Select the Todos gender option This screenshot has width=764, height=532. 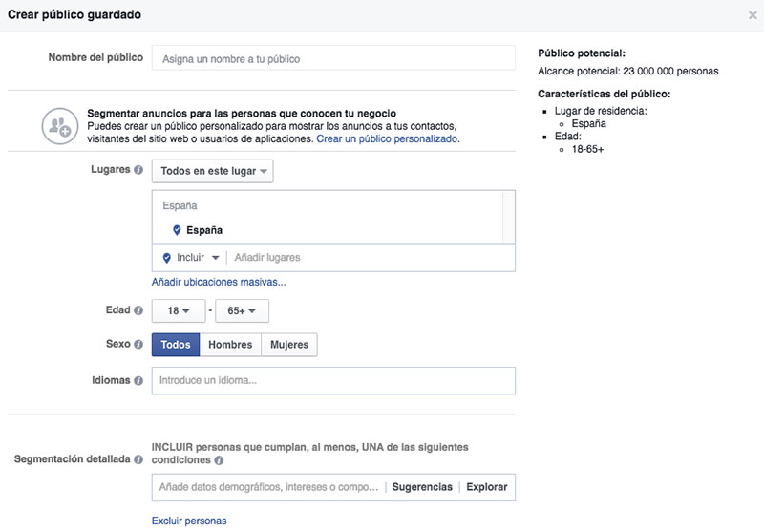click(x=176, y=345)
